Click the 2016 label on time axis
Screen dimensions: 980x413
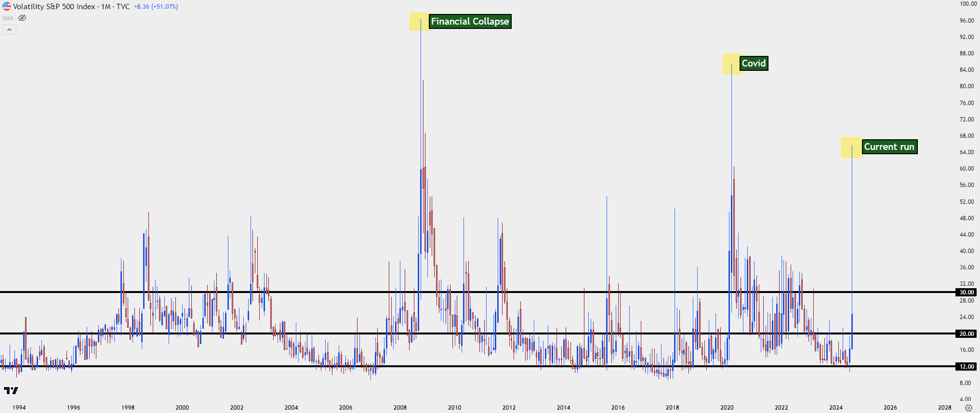click(x=618, y=407)
